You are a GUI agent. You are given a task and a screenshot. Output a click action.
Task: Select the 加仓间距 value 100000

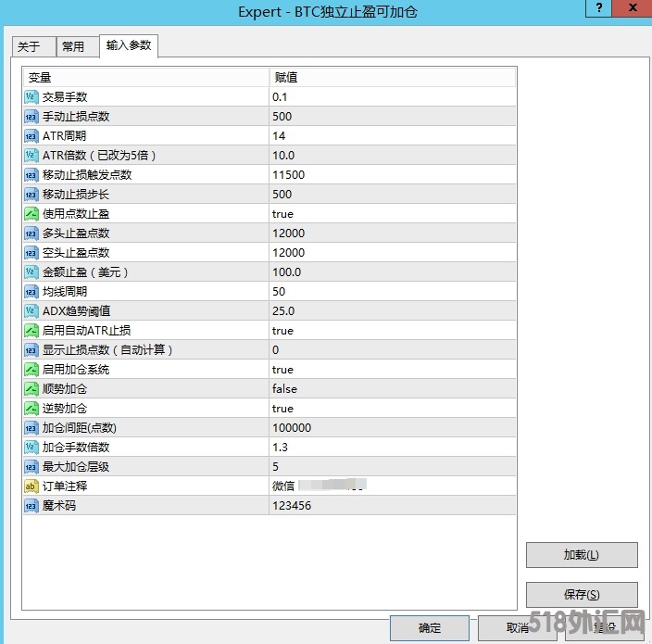coord(292,428)
